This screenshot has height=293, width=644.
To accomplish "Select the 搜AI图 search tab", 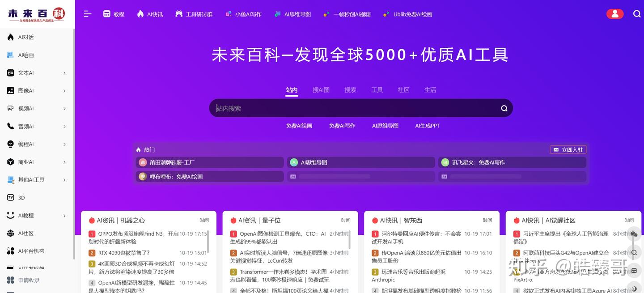I will (321, 90).
